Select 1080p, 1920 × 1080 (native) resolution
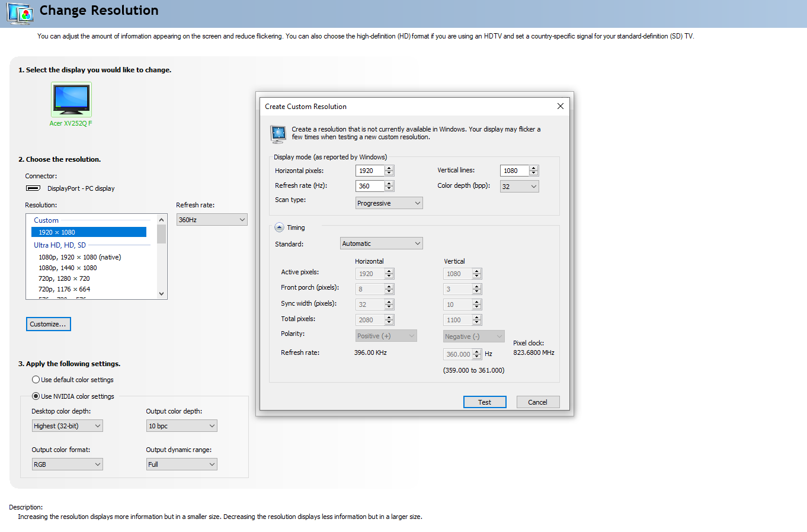 79,257
